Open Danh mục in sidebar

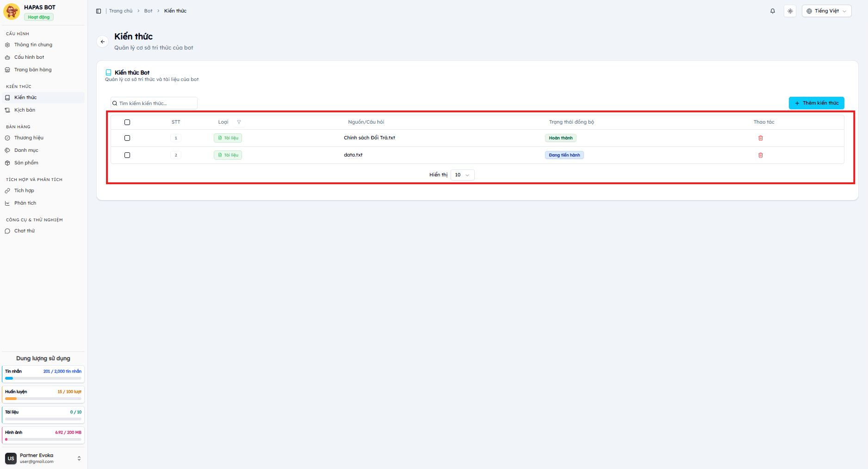[x=43, y=150]
